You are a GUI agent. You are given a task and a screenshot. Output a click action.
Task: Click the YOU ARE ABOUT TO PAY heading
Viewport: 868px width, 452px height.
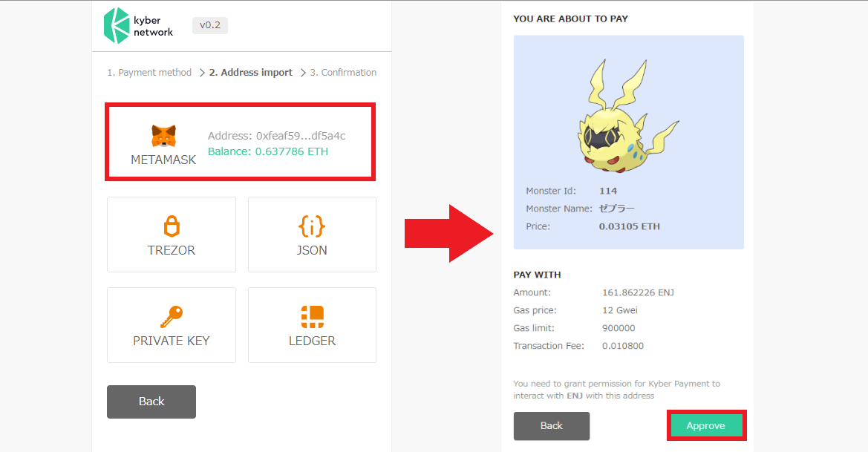click(571, 19)
